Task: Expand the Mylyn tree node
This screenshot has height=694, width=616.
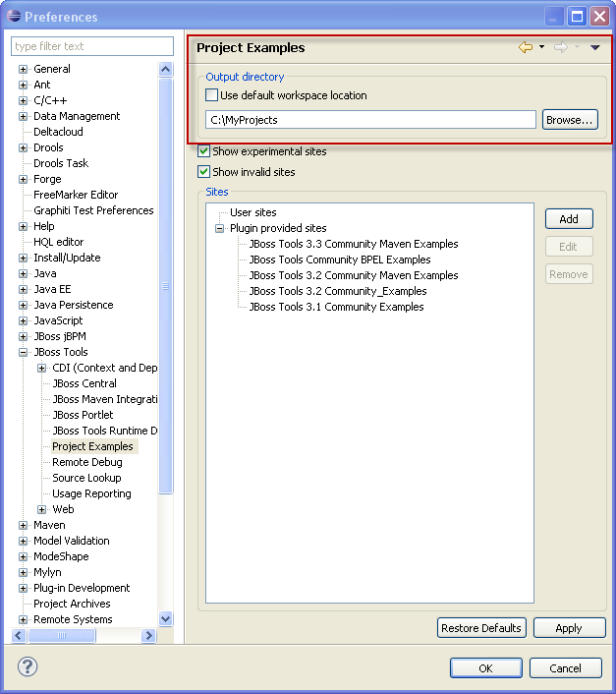Action: [x=23, y=572]
